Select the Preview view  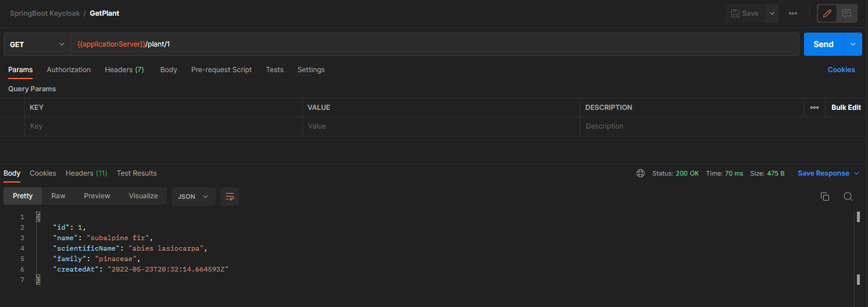pyautogui.click(x=97, y=196)
